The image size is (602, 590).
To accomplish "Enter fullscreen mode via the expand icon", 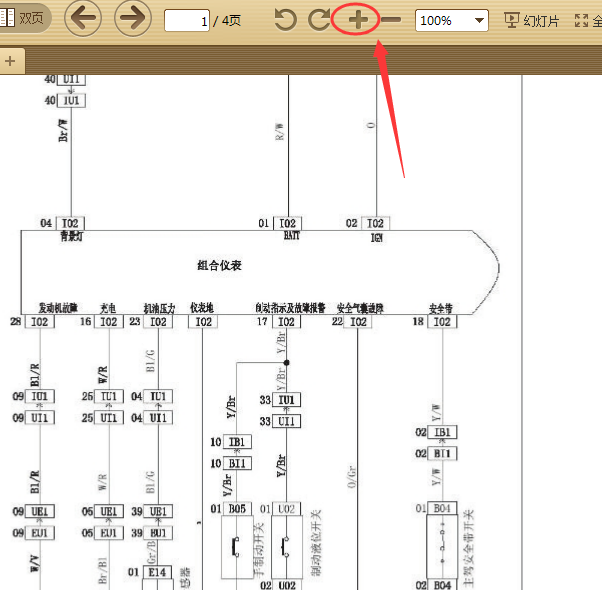I will [581, 20].
